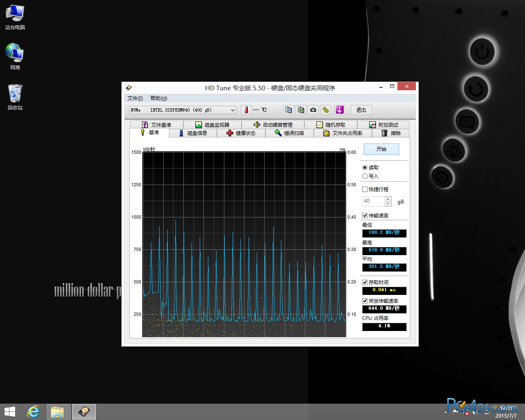The width and height of the screenshot is (525, 420).
Task: Click the copy screenshot to clipboard icon
Action: click(x=301, y=110)
